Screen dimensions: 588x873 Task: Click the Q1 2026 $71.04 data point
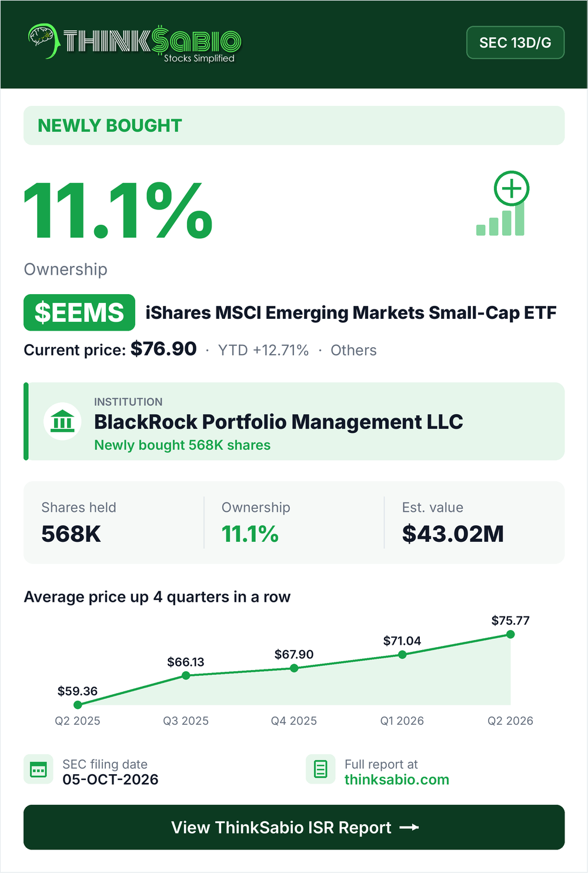pos(402,654)
